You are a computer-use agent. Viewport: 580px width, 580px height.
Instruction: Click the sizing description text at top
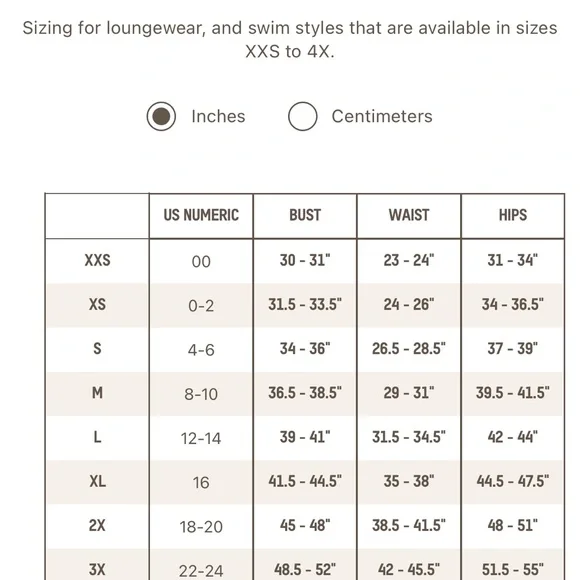[x=290, y=40]
